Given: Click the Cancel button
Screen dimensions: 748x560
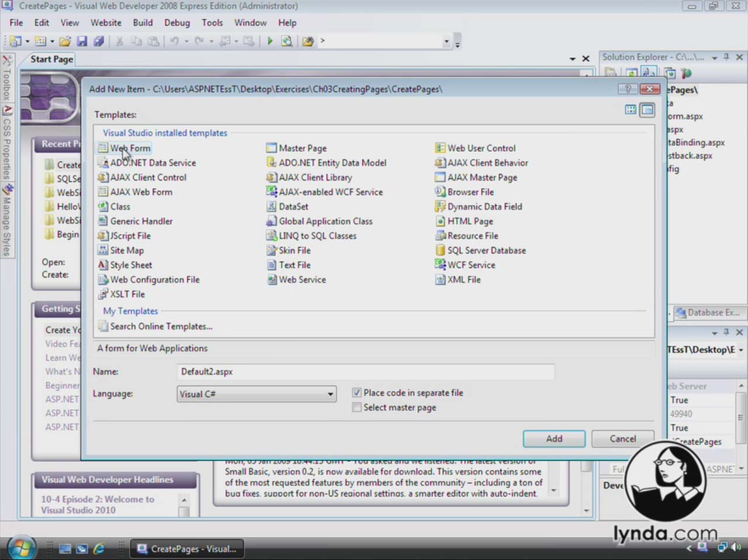Looking at the screenshot, I should tap(622, 439).
